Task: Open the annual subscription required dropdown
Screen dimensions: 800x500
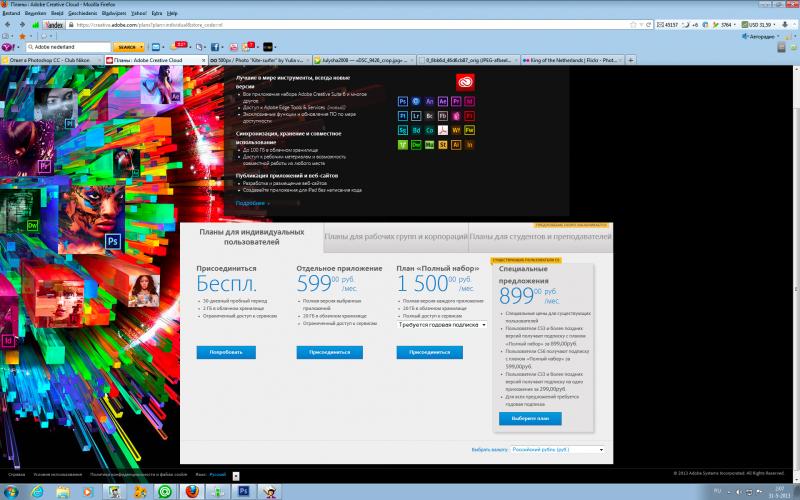Action: coord(442,324)
